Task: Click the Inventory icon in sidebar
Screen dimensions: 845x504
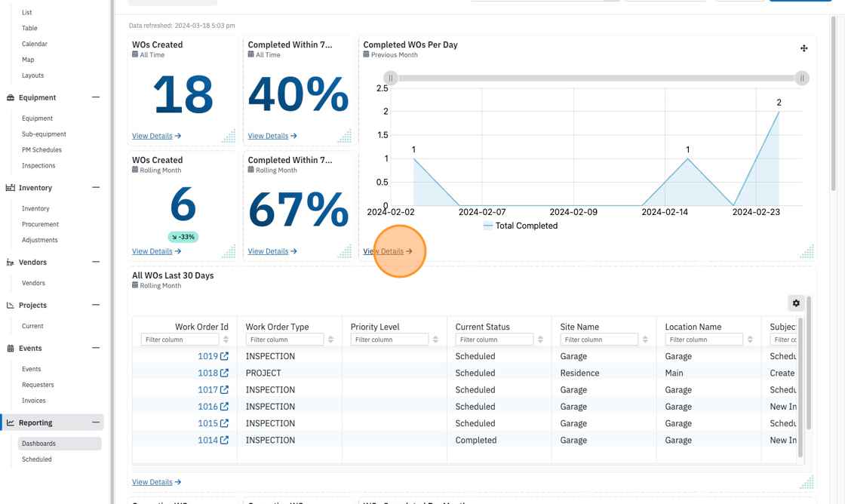Action: (11, 188)
